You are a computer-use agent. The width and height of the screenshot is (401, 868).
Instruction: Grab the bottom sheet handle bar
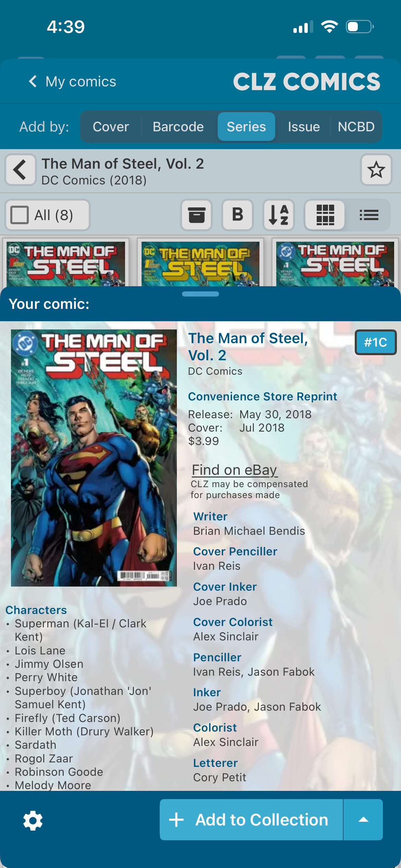click(200, 294)
